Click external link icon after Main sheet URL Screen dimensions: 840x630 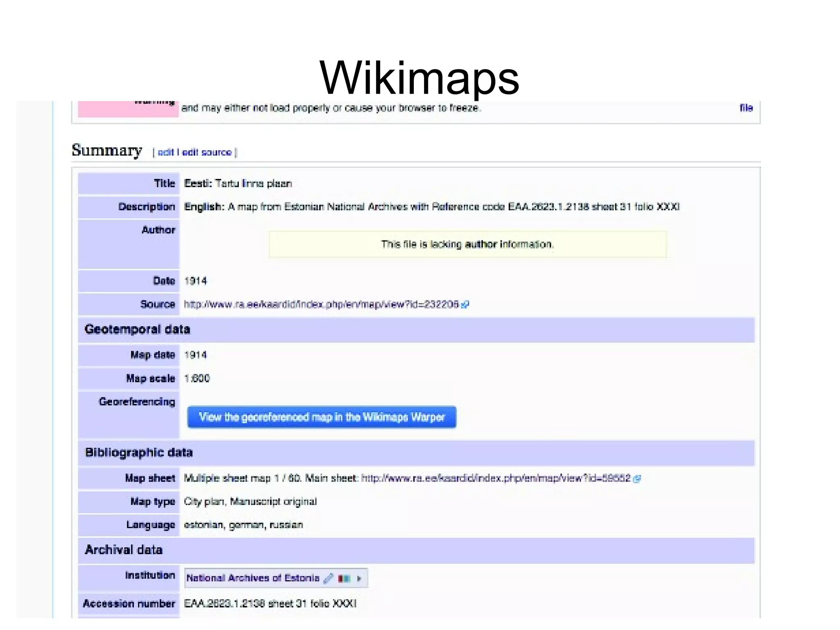[637, 479]
